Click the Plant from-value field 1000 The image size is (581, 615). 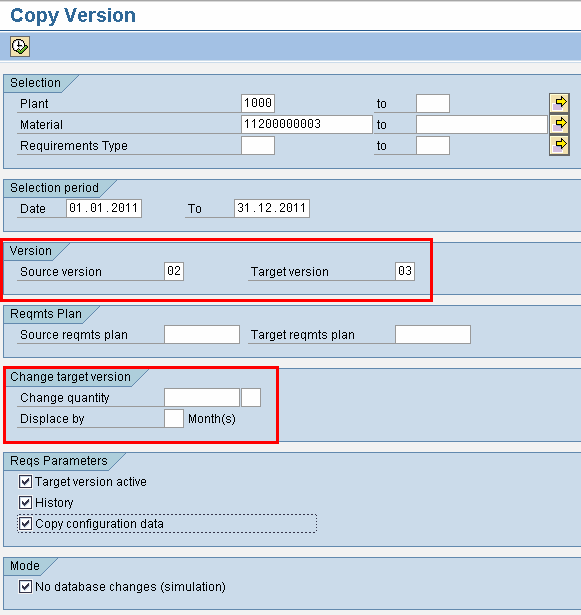point(258,103)
